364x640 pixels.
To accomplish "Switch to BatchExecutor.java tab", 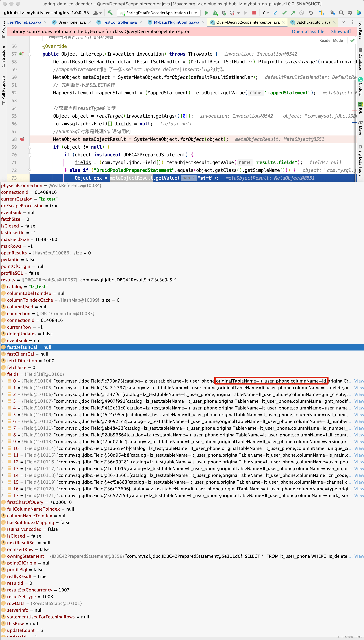I will tap(313, 22).
